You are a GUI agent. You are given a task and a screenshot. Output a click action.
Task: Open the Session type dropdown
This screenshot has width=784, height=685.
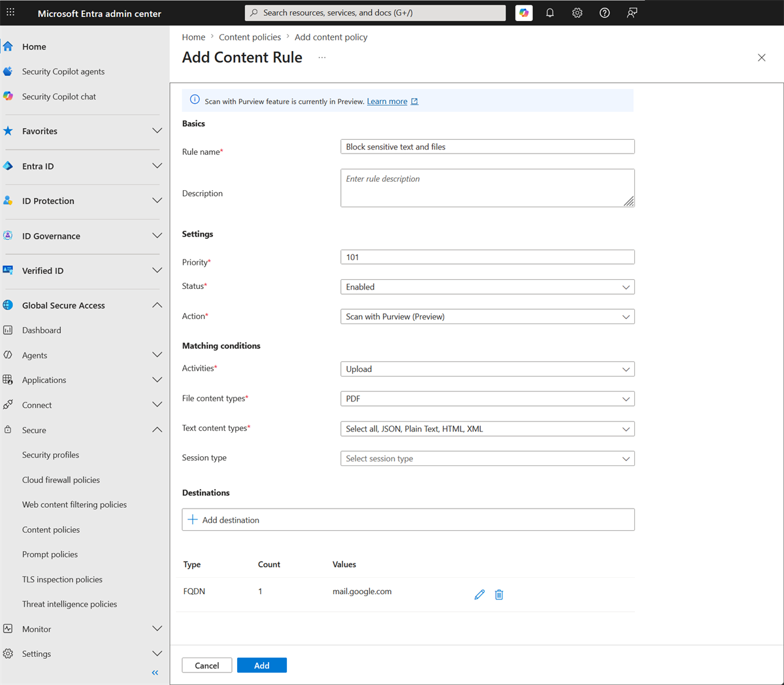tap(487, 459)
